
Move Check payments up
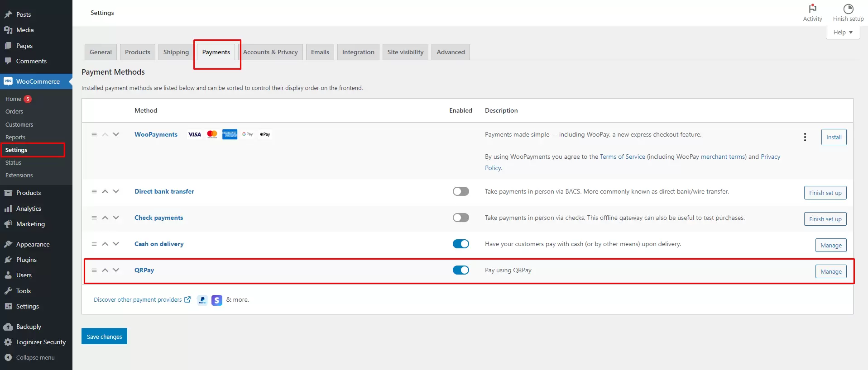pos(105,218)
